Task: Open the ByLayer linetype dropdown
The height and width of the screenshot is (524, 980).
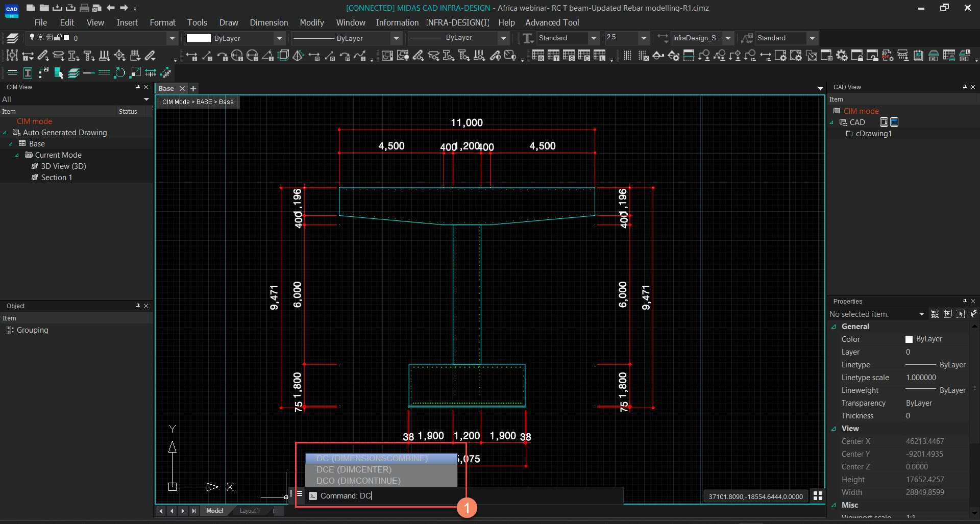Action: pyautogui.click(x=396, y=38)
